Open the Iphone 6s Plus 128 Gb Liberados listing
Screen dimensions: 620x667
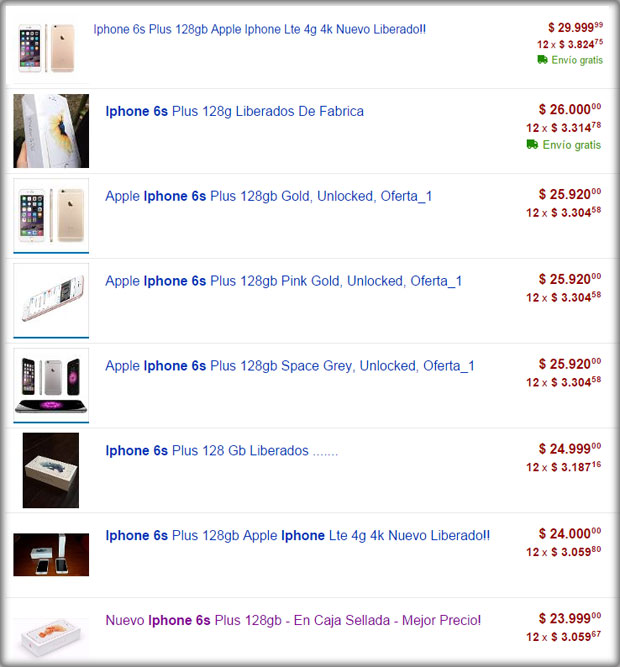(222, 450)
